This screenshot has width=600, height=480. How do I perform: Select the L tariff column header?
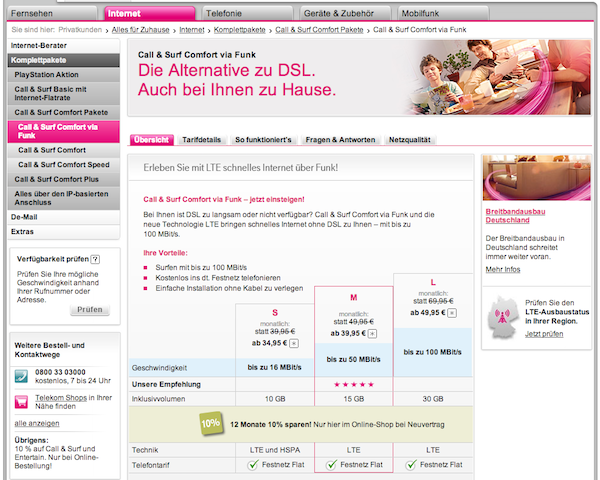point(433,282)
